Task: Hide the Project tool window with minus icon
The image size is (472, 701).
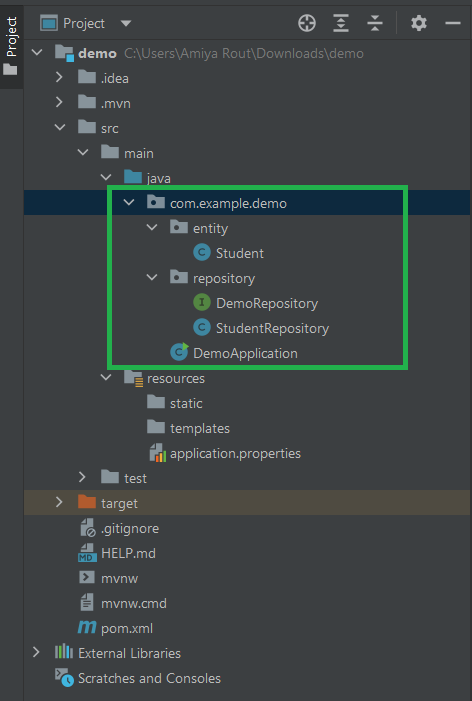Action: tap(453, 23)
